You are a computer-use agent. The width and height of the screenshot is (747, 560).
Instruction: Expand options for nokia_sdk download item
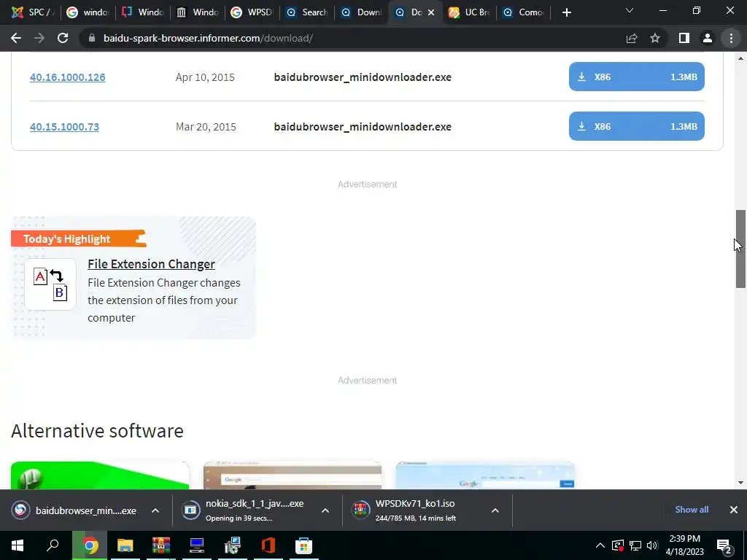tap(325, 510)
